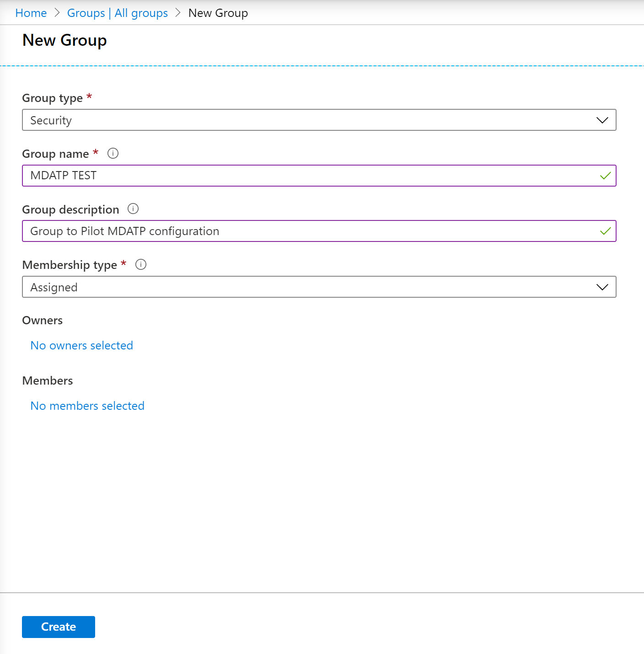The image size is (644, 654).
Task: Navigate to Groups | All groups breadcrumb
Action: [x=118, y=13]
